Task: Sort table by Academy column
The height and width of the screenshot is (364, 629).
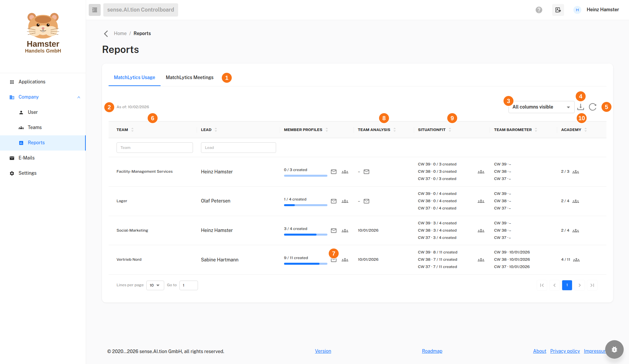Action: (586, 130)
